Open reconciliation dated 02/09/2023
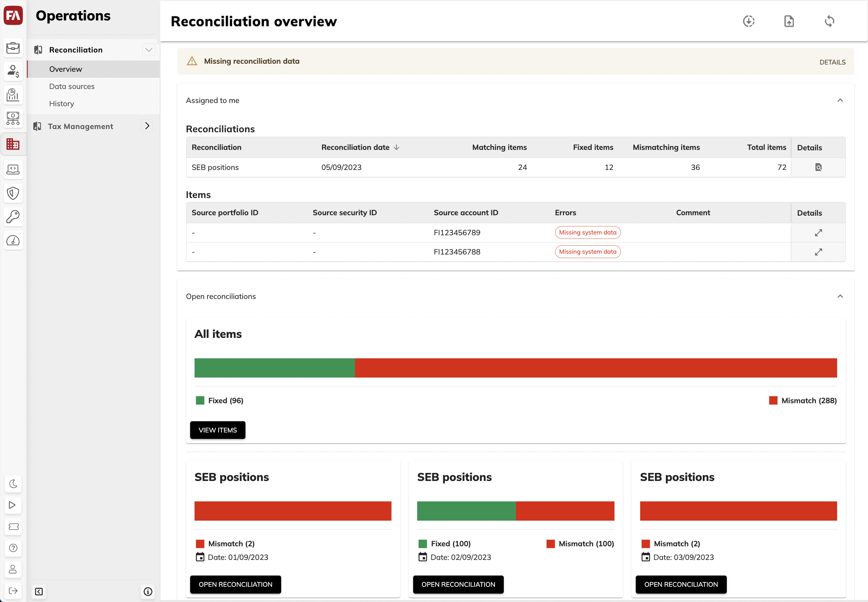This screenshot has width=868, height=602. pyautogui.click(x=458, y=584)
